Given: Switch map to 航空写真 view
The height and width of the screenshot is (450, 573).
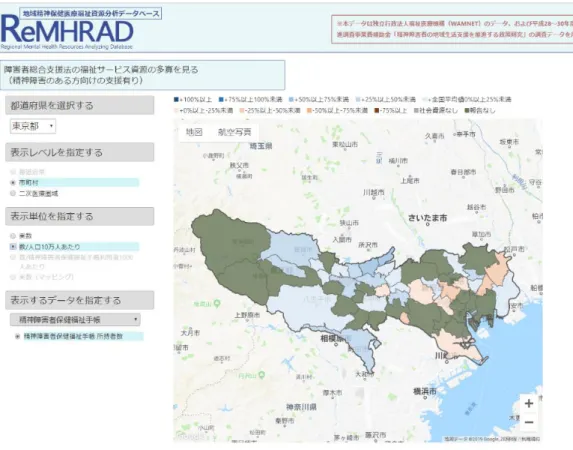Looking at the screenshot, I should [235, 132].
